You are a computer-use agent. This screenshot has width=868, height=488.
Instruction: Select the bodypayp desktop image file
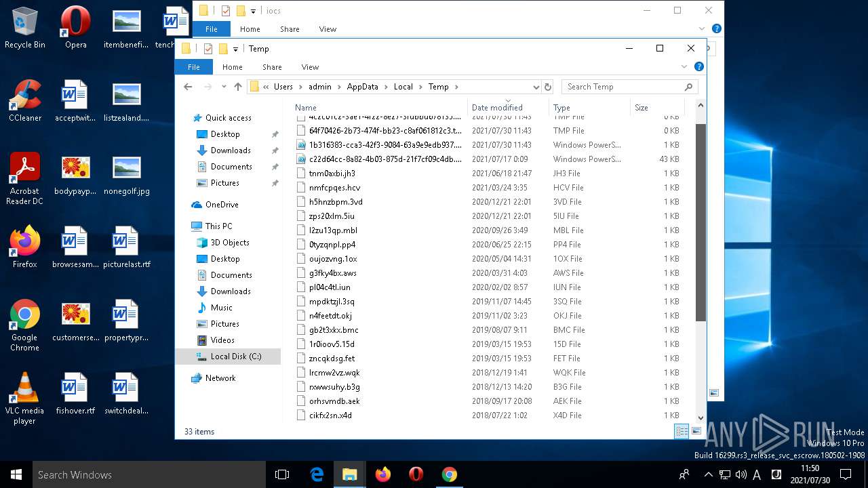[75, 174]
